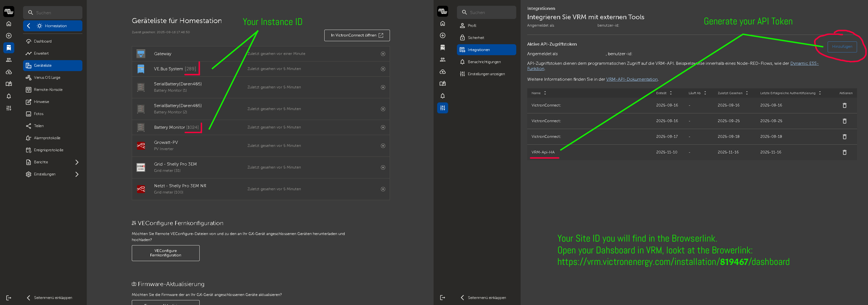
Task: Click the Hinzufügen button
Action: (842, 46)
